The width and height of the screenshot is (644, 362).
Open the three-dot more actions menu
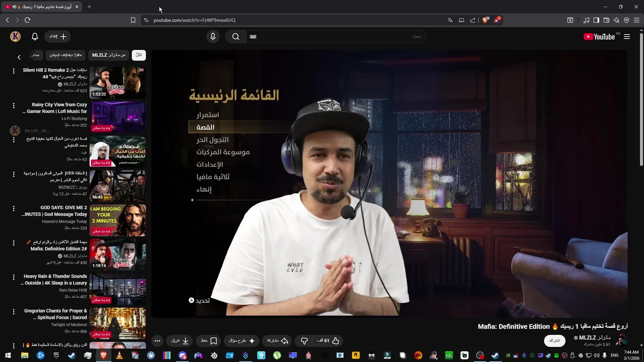(157, 340)
